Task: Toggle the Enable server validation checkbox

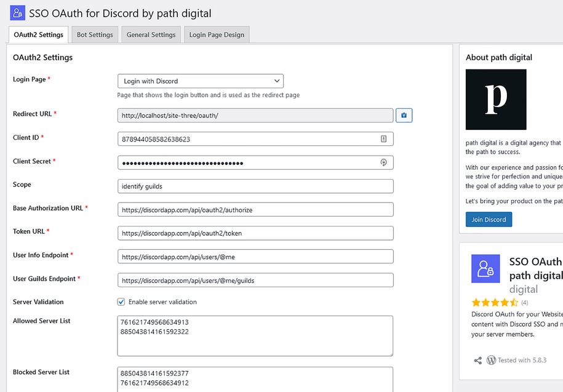Action: click(x=121, y=302)
